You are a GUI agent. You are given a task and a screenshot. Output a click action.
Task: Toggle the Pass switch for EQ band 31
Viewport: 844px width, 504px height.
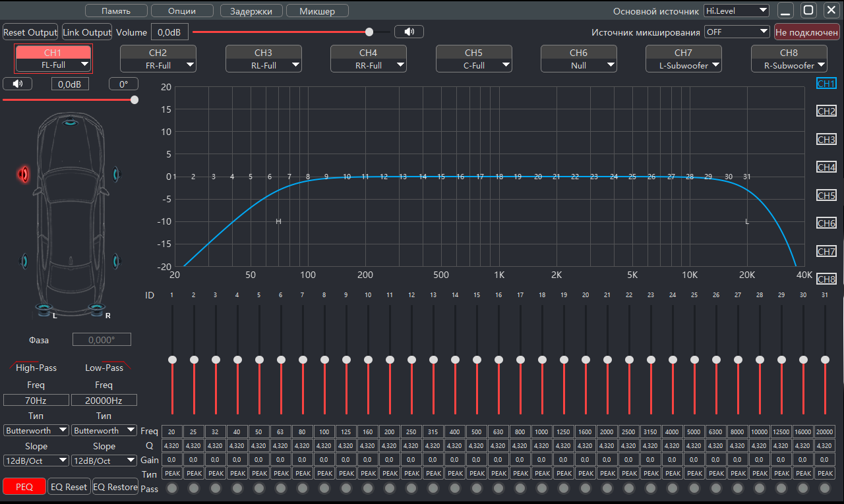point(825,488)
